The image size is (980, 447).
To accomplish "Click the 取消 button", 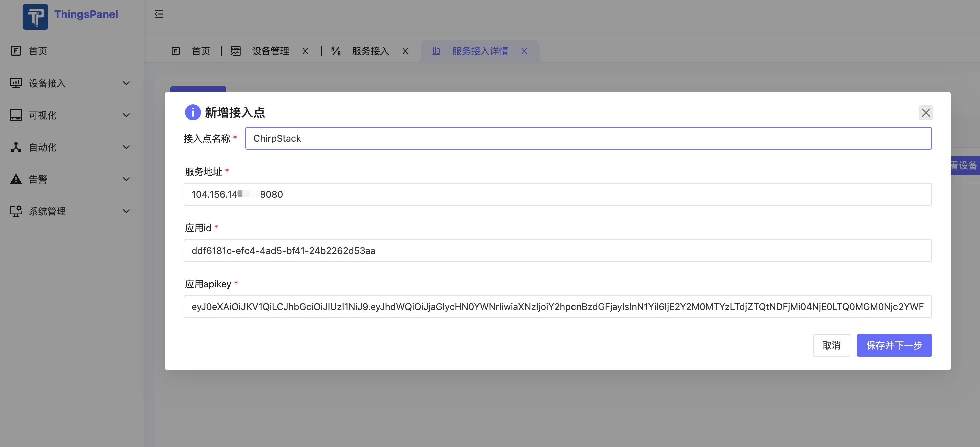I will pyautogui.click(x=832, y=345).
